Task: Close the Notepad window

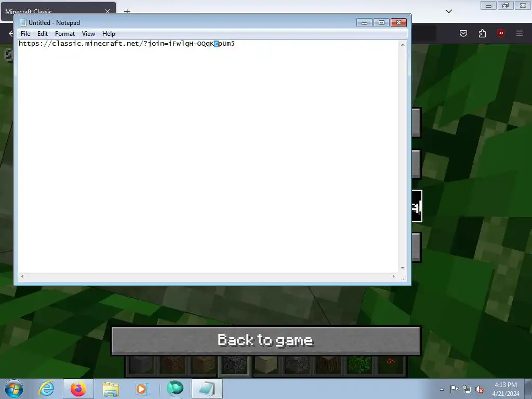Action: (x=398, y=23)
